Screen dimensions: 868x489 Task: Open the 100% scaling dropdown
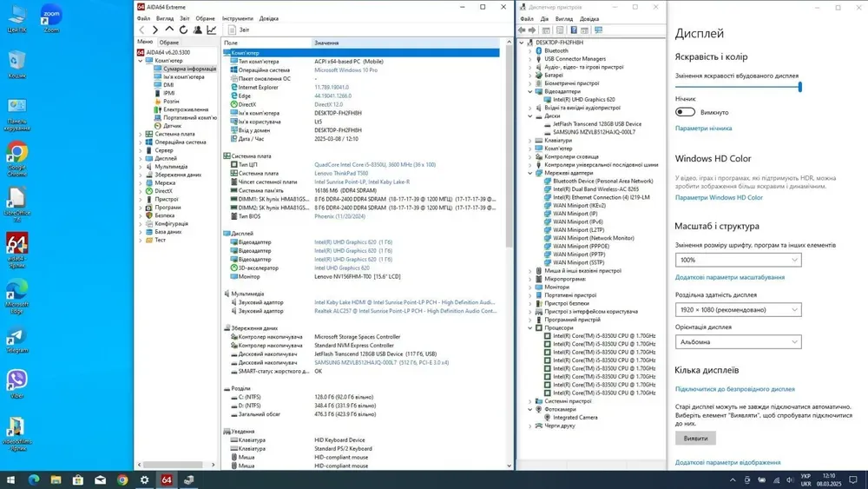tap(738, 260)
